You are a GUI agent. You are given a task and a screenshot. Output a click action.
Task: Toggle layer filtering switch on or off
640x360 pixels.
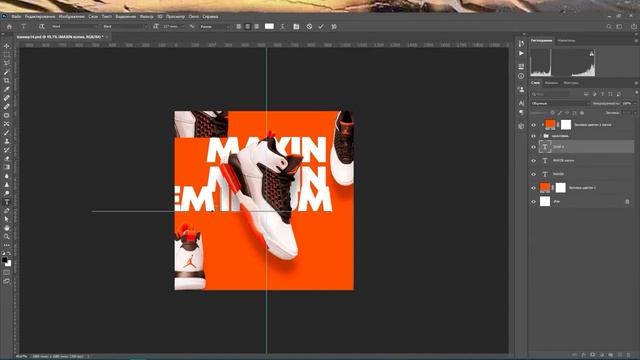636,93
